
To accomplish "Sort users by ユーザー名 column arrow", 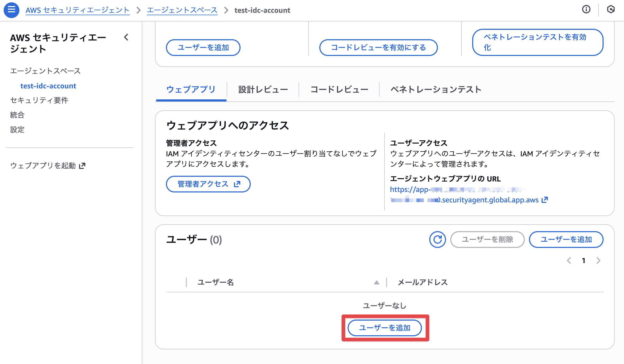I will (376, 282).
